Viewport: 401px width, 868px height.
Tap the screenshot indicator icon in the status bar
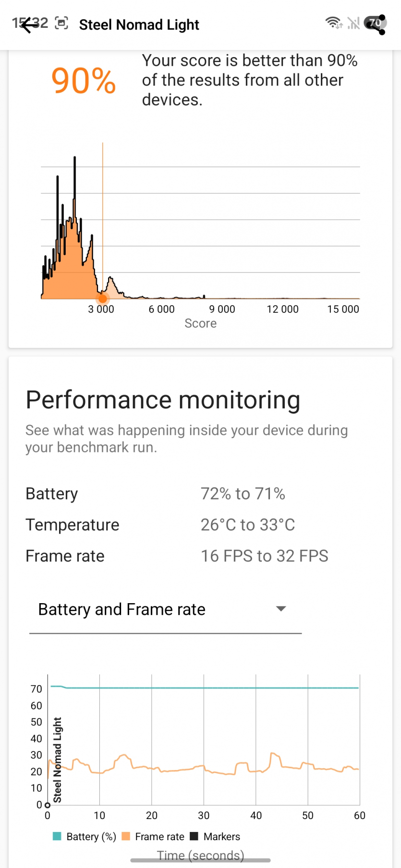point(61,23)
